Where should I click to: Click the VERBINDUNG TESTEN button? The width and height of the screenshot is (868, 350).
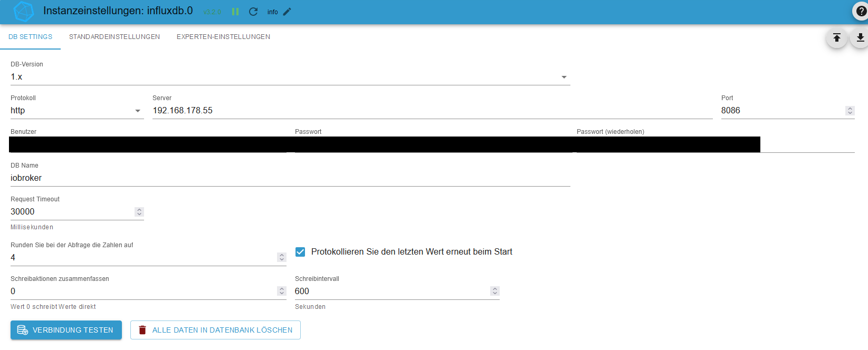click(x=66, y=330)
